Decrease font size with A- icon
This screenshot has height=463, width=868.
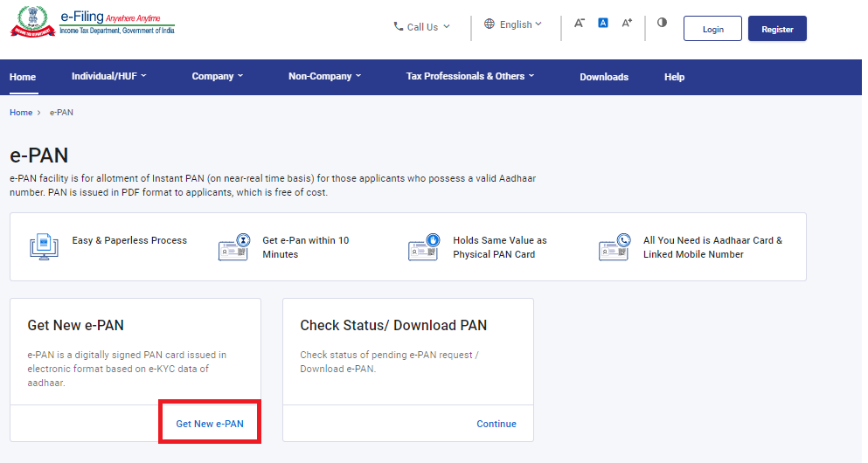point(579,23)
